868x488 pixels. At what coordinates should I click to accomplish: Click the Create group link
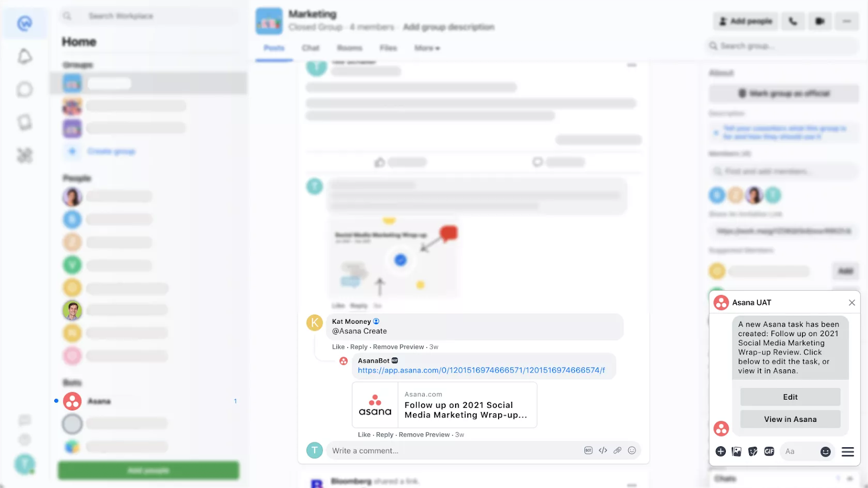click(x=111, y=151)
